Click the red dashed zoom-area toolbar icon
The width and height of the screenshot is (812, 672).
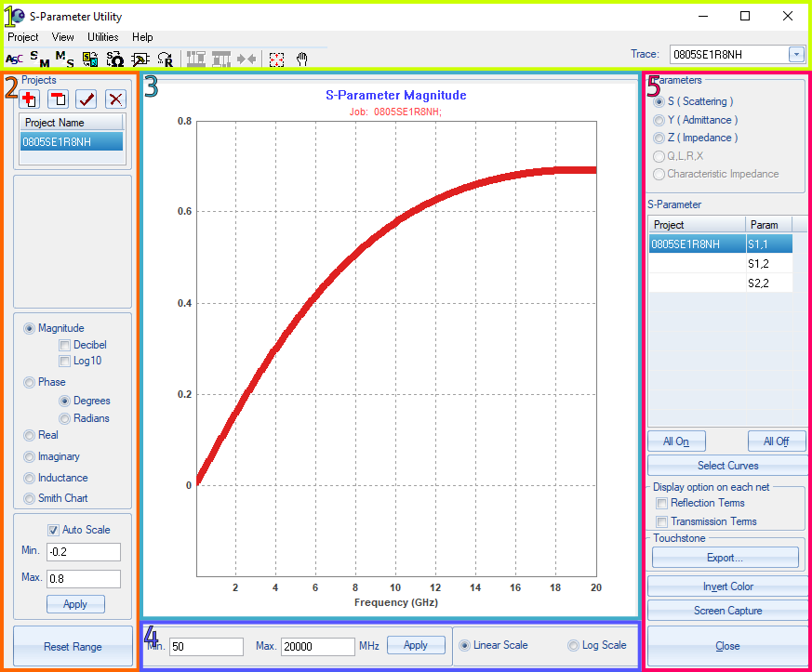point(276,59)
